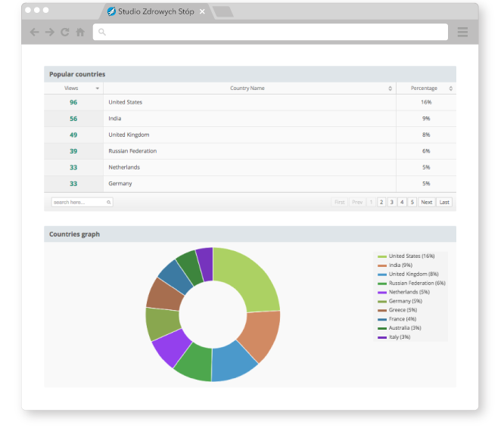Toggle United Kingdom (8%) legend swatch

pyautogui.click(x=382, y=274)
